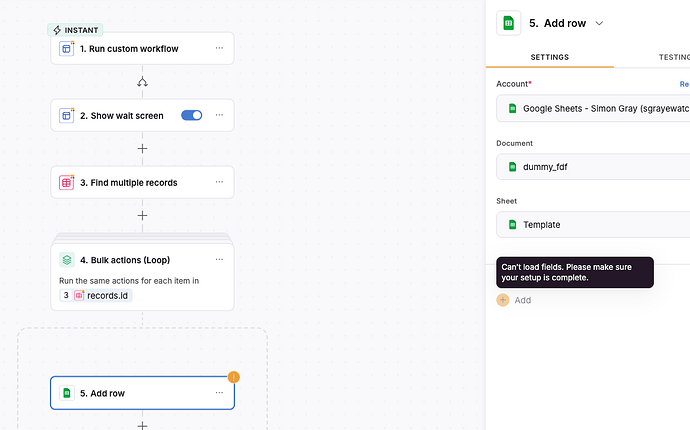Screen dimensions: 690x430
Task: Click the Google Sheets icon in step 5
Action: [66, 394]
